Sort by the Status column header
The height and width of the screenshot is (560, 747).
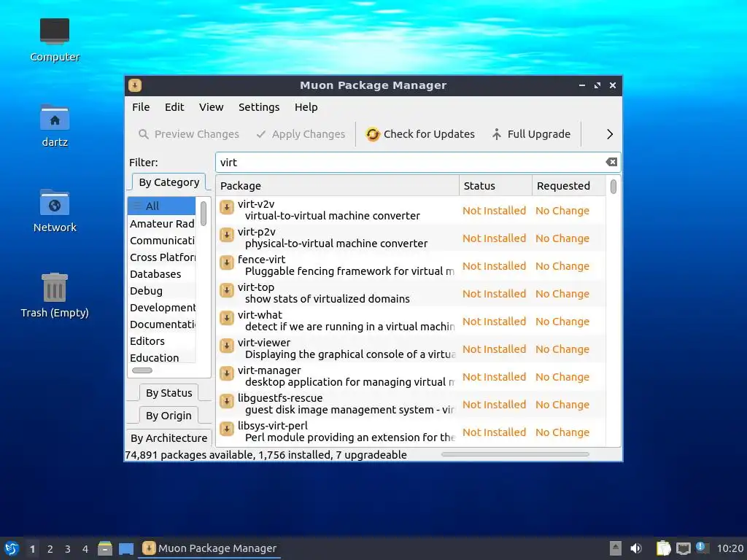point(495,186)
